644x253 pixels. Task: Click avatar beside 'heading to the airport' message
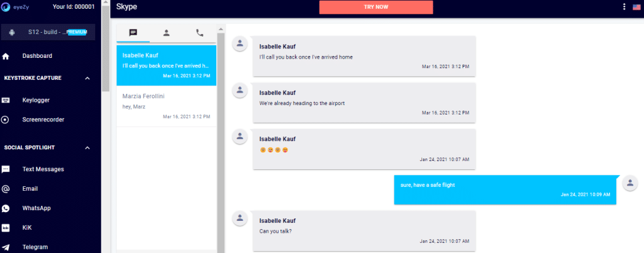(240, 91)
